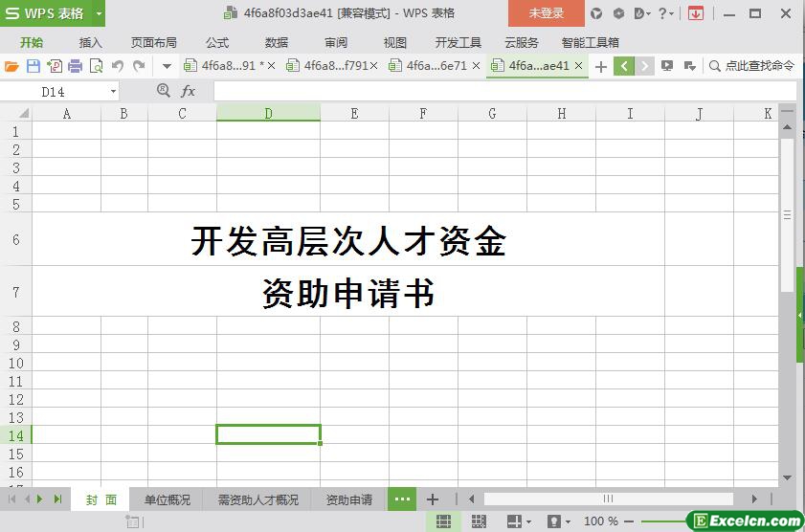
Task: Select column D header
Action: click(268, 113)
